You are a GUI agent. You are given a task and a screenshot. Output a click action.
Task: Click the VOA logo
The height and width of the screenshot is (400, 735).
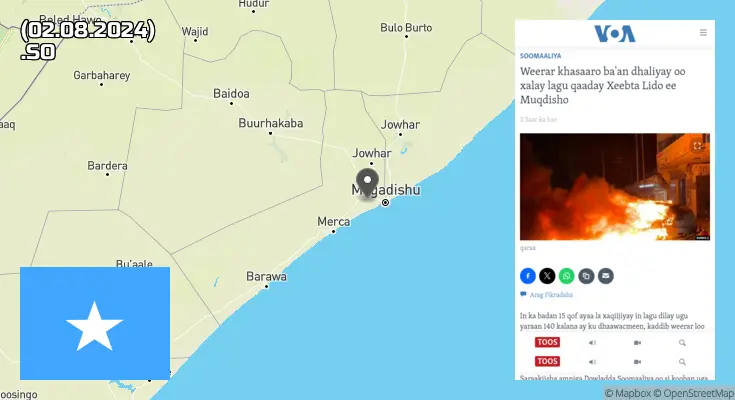coord(615,34)
